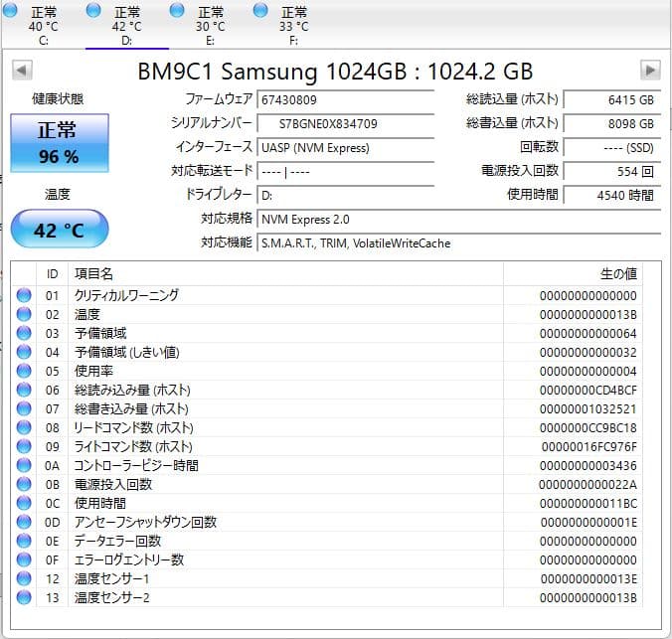Click status icon for 01 クリティカルワーニング

tap(24, 295)
